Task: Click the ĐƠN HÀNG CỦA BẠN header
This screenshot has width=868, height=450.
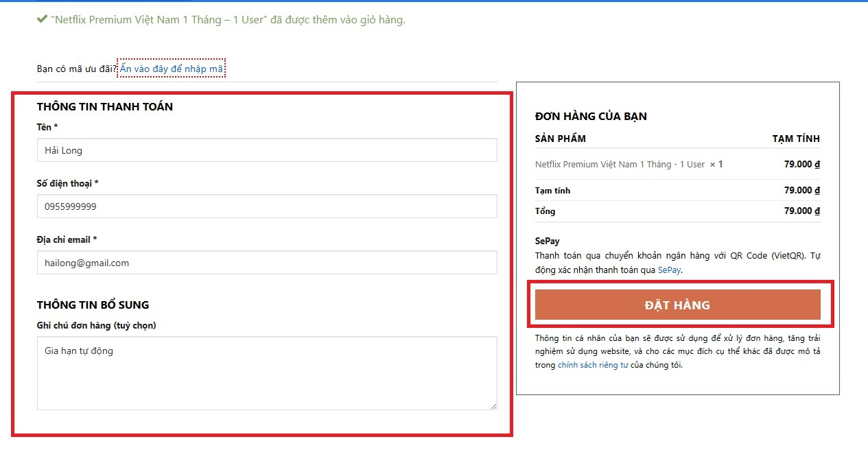Action: point(591,116)
